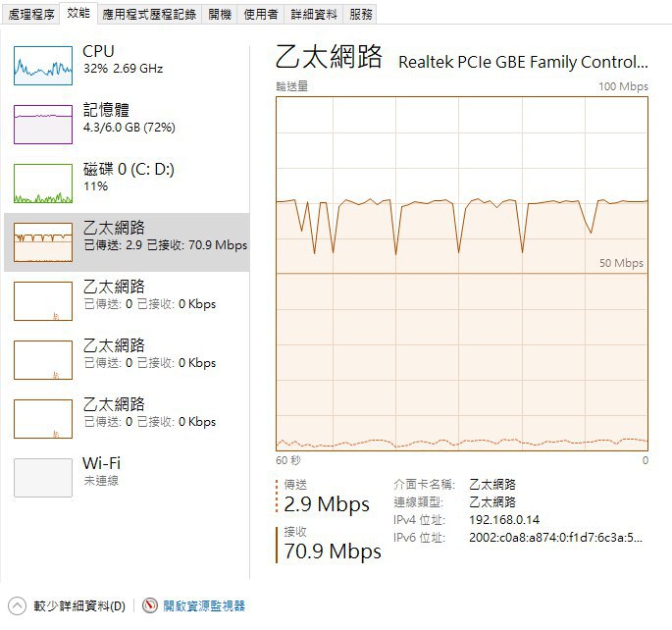Open the 記憶體 memory graph thumbnail
This screenshot has height=630, width=672.
pos(43,125)
